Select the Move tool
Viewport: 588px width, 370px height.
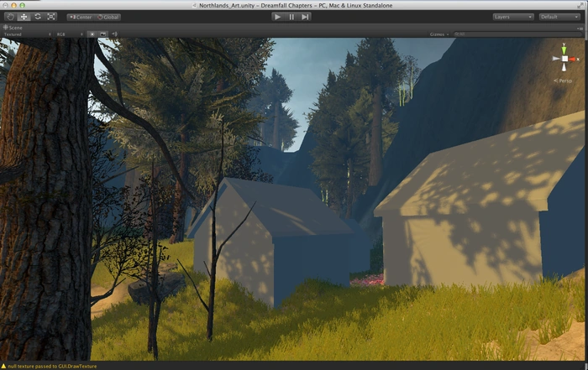tap(24, 17)
